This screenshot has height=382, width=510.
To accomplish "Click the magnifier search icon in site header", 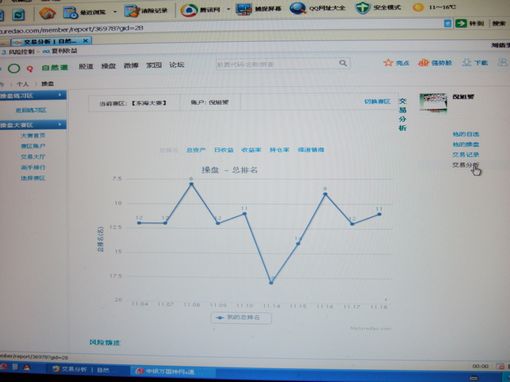I will [343, 63].
